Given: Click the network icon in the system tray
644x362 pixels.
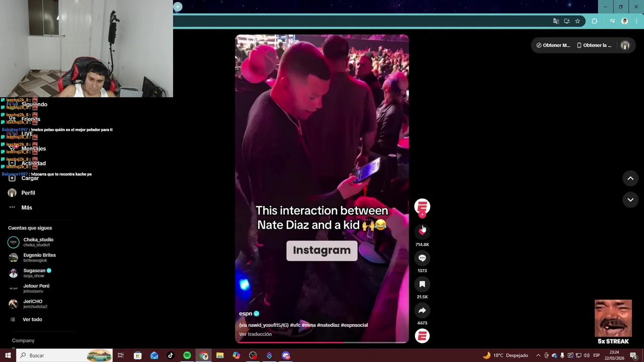Looking at the screenshot, I should (578, 355).
